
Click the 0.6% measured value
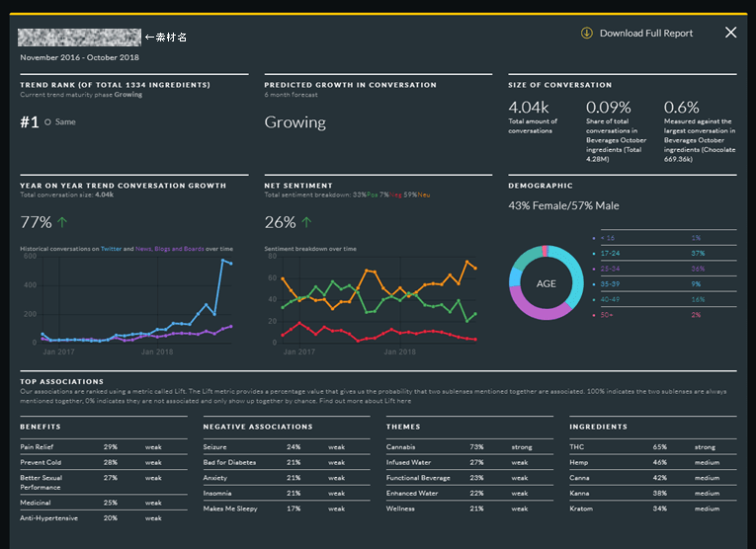tap(681, 107)
